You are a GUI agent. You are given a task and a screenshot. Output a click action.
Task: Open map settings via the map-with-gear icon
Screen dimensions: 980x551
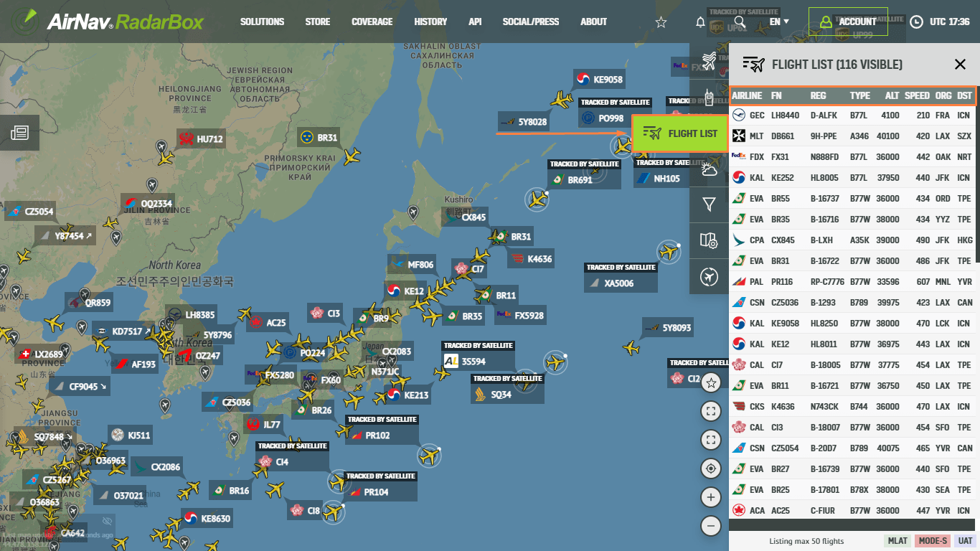(710, 241)
